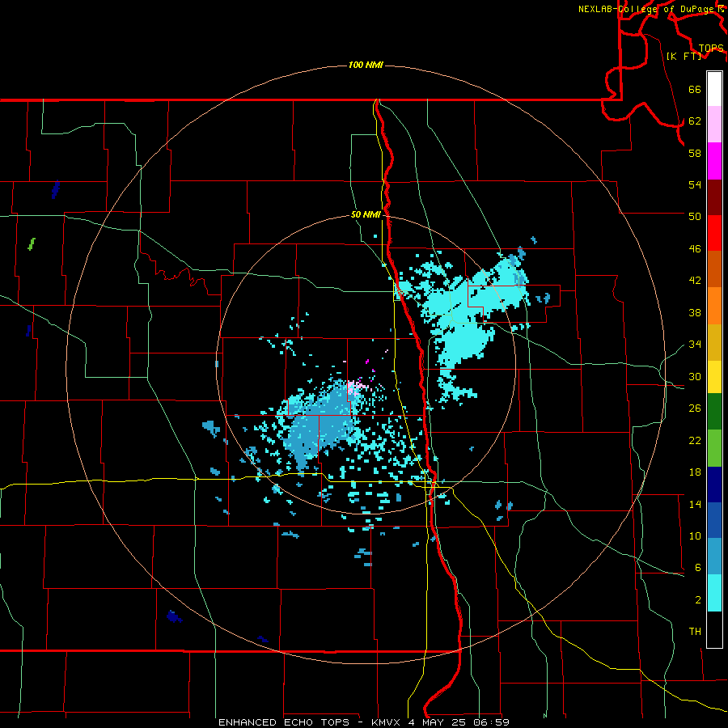
Task: Pick the light green legend swatch
Action: pyautogui.click(x=714, y=448)
